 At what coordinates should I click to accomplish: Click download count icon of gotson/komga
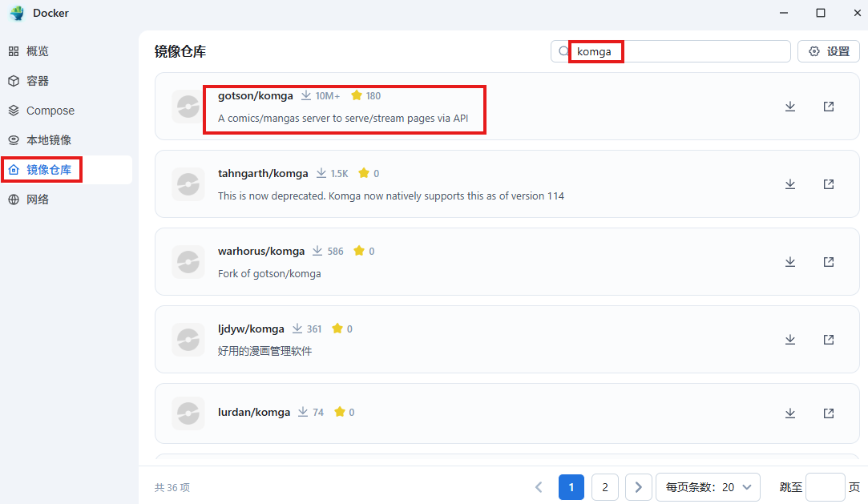point(306,95)
